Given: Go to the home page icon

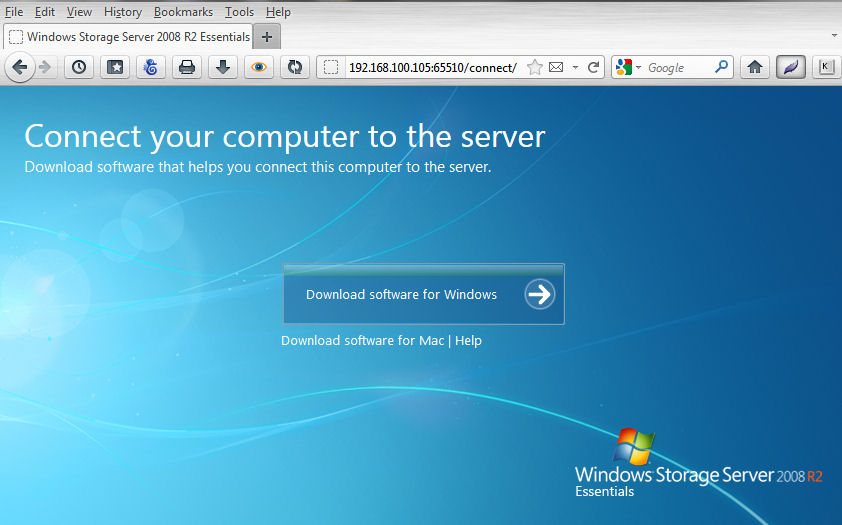Looking at the screenshot, I should [755, 67].
